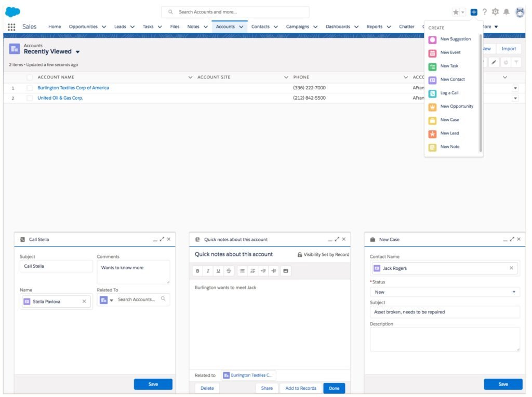
Task: Share the quick note
Action: point(267,388)
